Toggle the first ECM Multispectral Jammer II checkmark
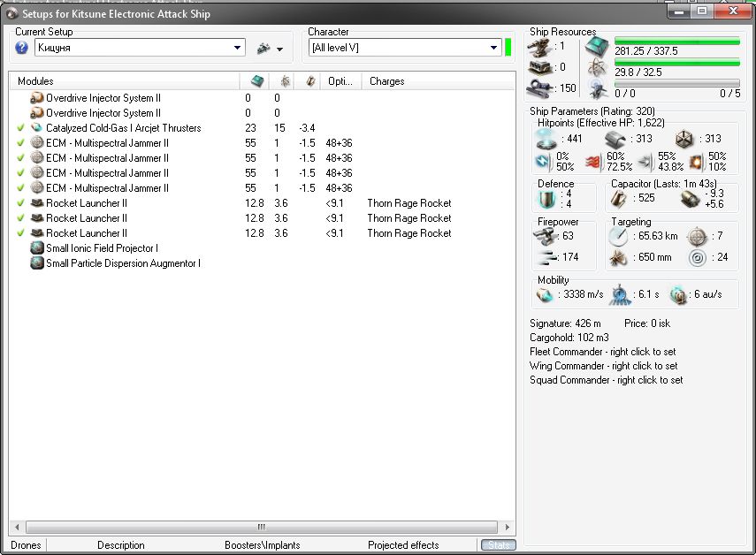Image resolution: width=756 pixels, height=555 pixels. 20,143
